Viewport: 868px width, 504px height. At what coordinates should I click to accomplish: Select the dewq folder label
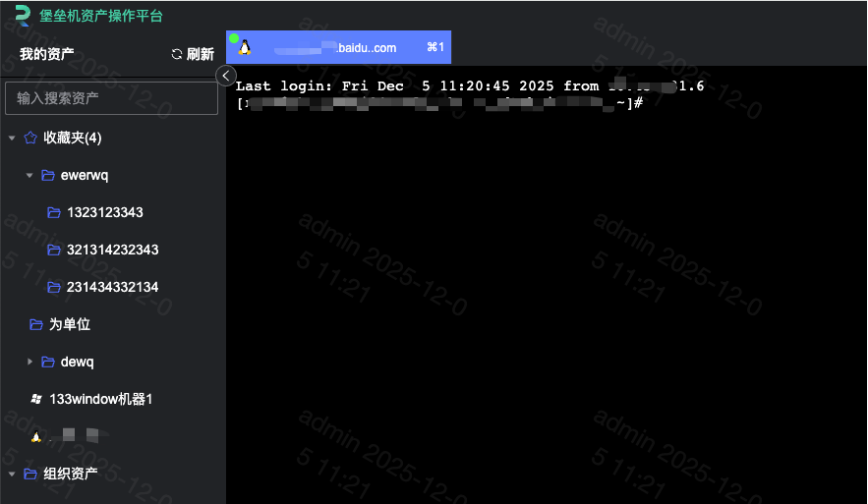77,362
